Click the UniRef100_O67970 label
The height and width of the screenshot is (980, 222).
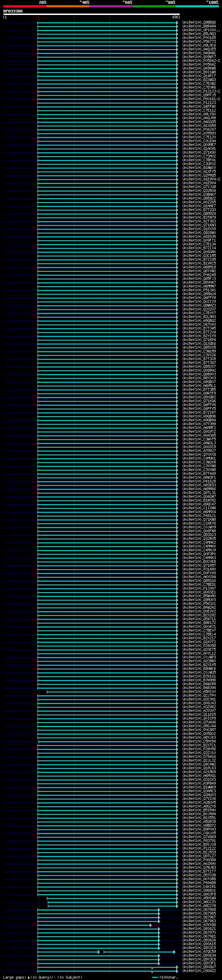tap(199, 932)
